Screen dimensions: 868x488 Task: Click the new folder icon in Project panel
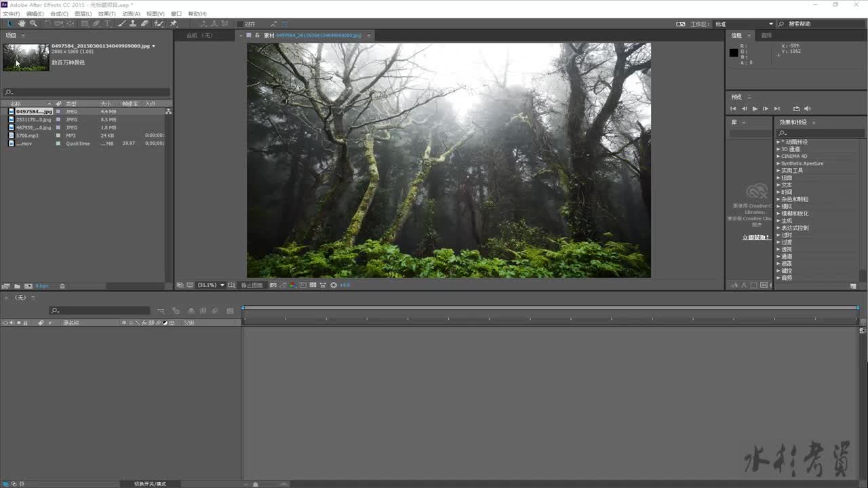click(18, 286)
